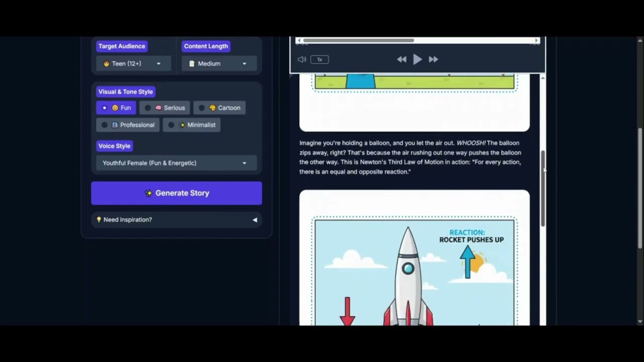Click the Generate Story button

pos(177,193)
